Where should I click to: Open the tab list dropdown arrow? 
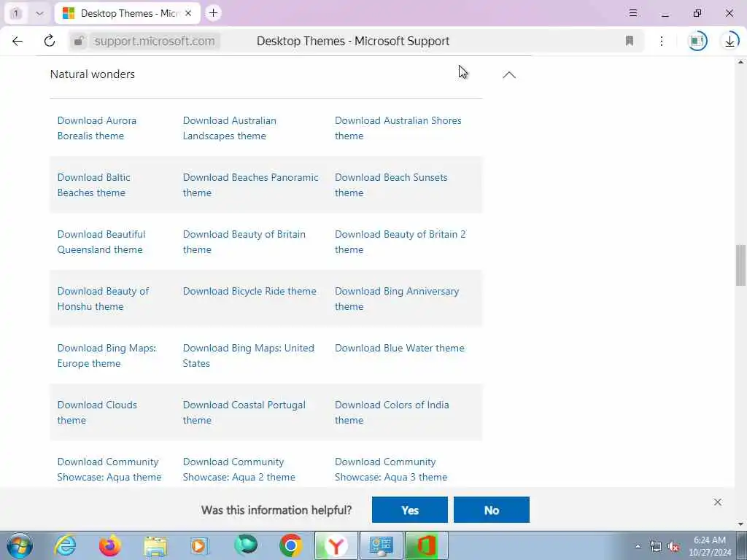[39, 13]
